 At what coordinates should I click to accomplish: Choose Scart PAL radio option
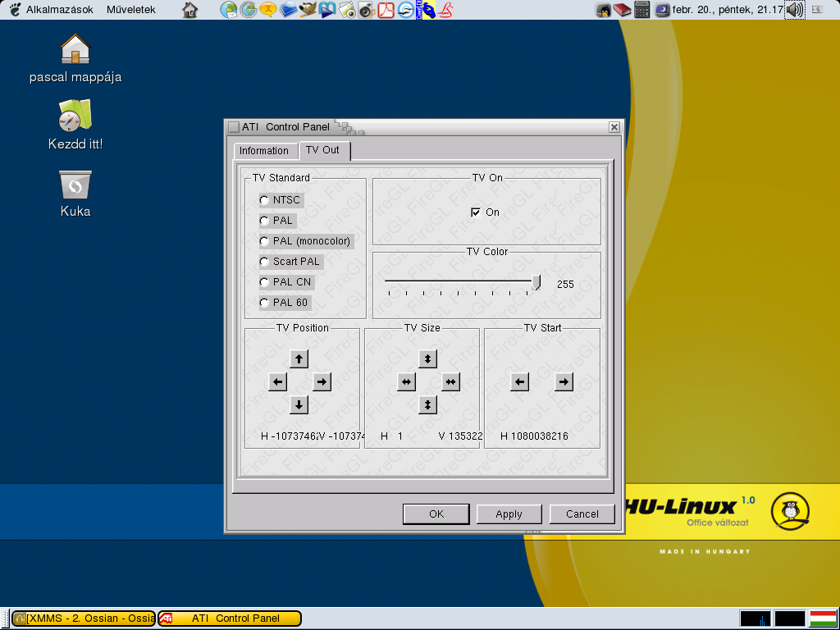tap(264, 262)
